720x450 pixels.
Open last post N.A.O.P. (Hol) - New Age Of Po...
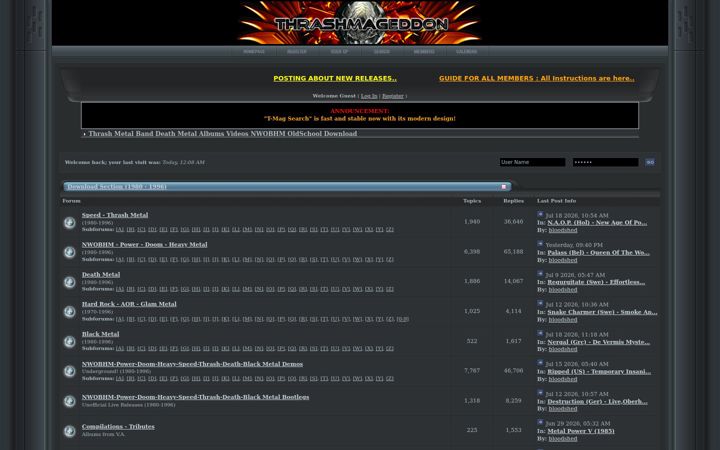coord(597,223)
